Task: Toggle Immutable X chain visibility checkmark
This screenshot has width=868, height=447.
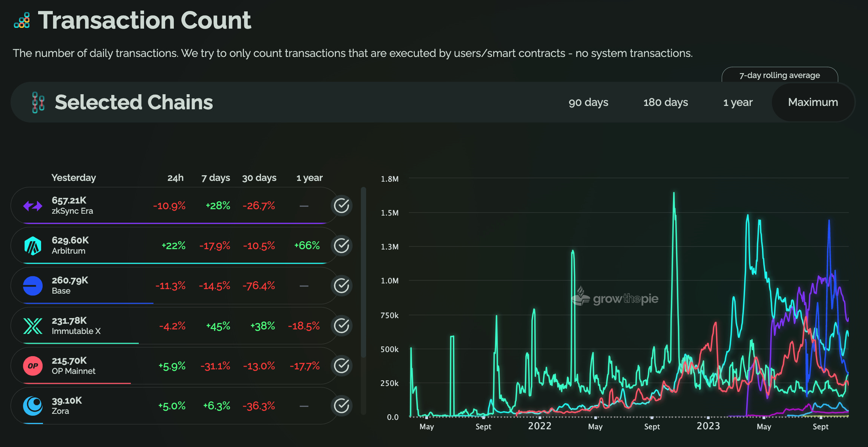Action: (342, 326)
